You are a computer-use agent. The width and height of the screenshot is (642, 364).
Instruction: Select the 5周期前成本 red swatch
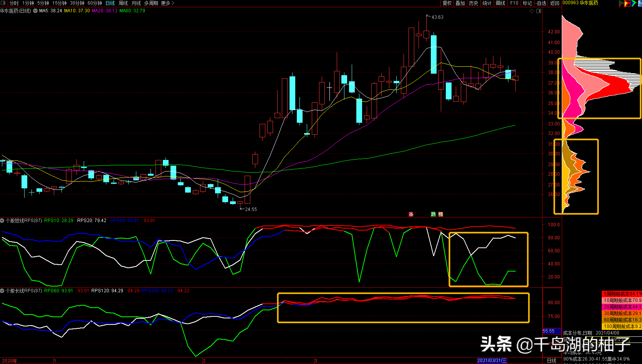point(622,294)
